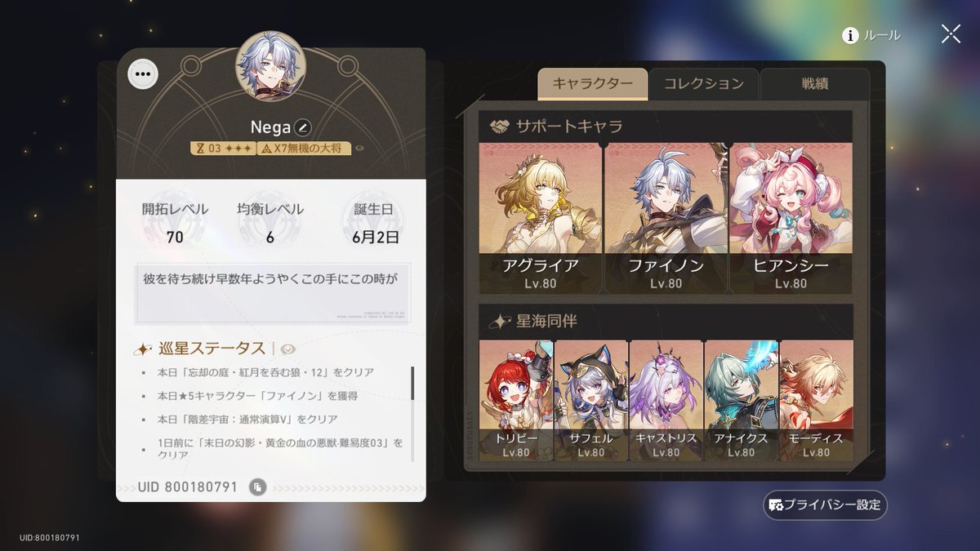Image resolution: width=980 pixels, height=551 pixels.
Task: Select support character アグライア card
Action: (x=541, y=218)
